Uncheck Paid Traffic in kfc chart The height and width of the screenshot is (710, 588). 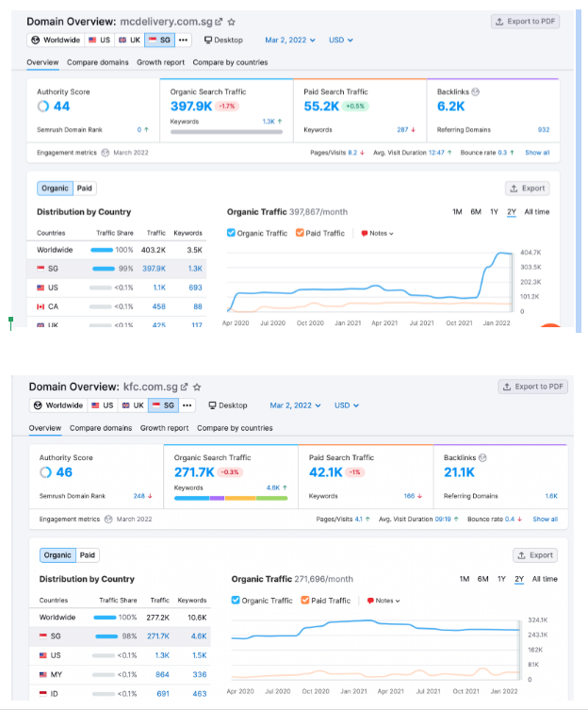click(x=305, y=600)
